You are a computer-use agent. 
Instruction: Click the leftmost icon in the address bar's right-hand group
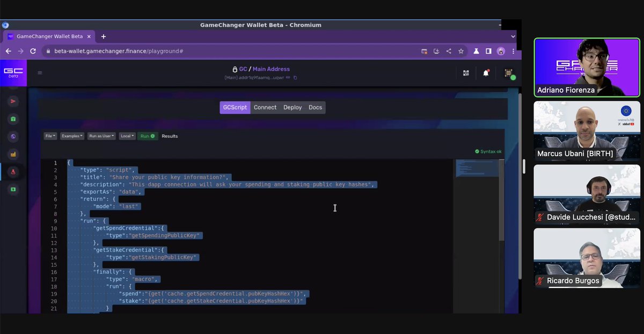[424, 51]
